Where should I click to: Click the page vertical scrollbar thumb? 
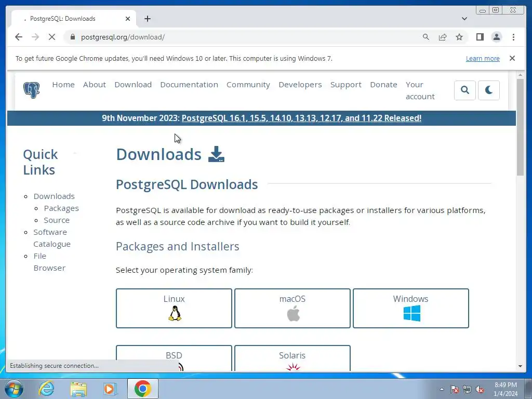click(520, 127)
